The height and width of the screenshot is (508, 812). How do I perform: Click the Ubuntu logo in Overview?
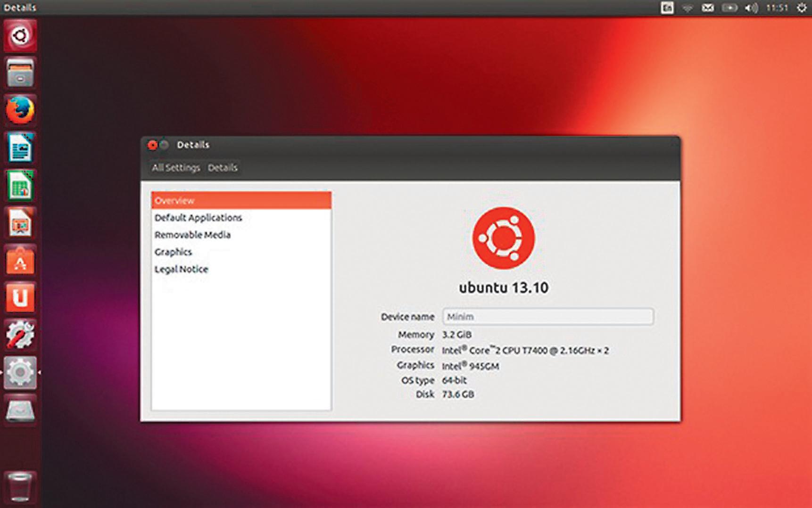tap(504, 238)
